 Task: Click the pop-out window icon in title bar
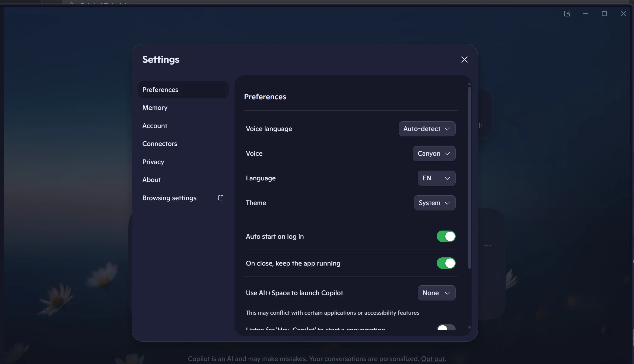(567, 14)
